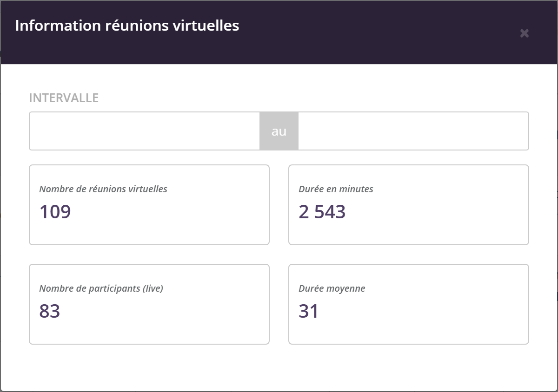Click the 'Nombre de participants (live)' label
The width and height of the screenshot is (558, 392).
tap(101, 288)
